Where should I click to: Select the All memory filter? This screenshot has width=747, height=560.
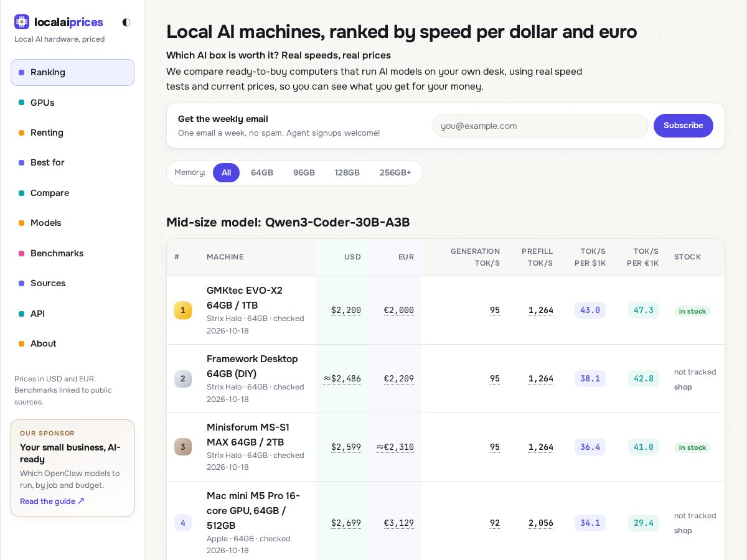tap(226, 172)
